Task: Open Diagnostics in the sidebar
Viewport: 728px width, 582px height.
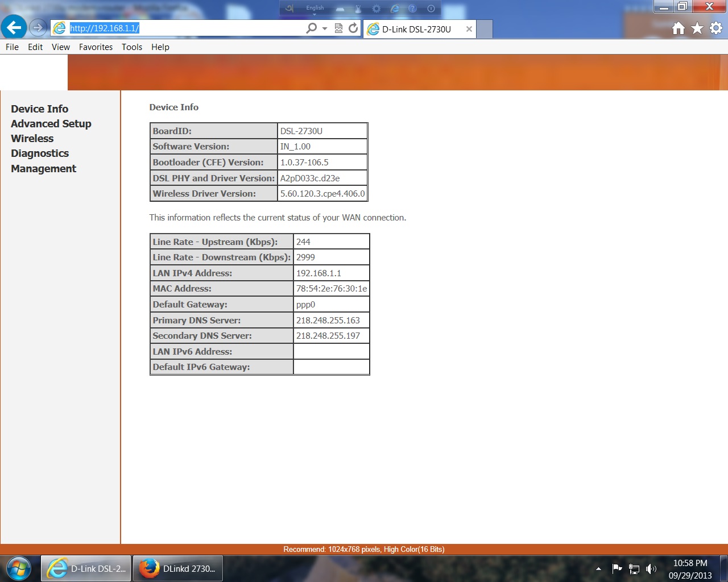Action: coord(40,153)
